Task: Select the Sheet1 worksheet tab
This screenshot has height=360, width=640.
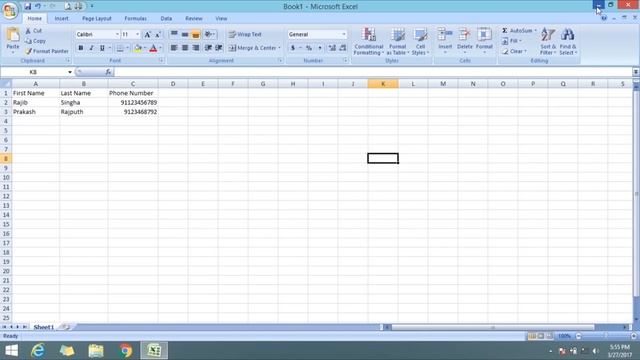Action: point(43,327)
